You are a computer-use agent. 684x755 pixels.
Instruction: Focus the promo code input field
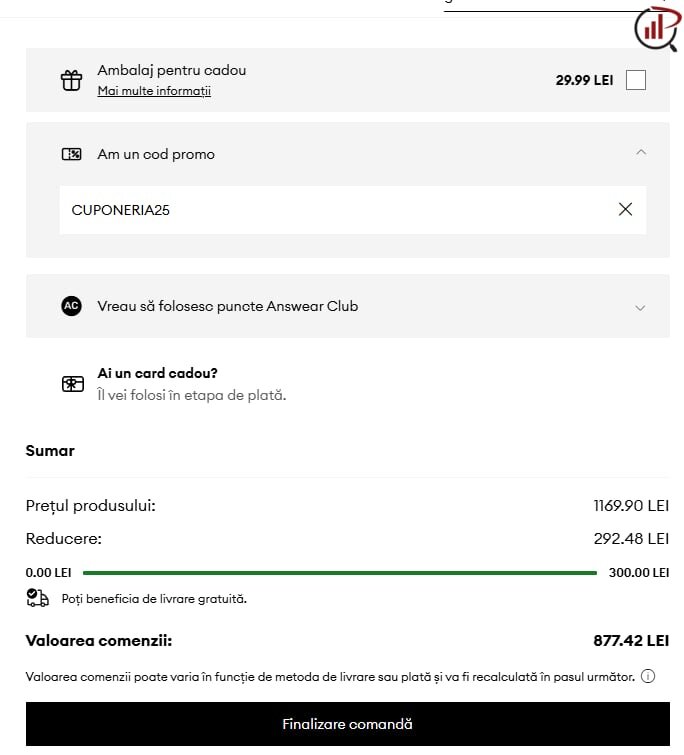330,210
